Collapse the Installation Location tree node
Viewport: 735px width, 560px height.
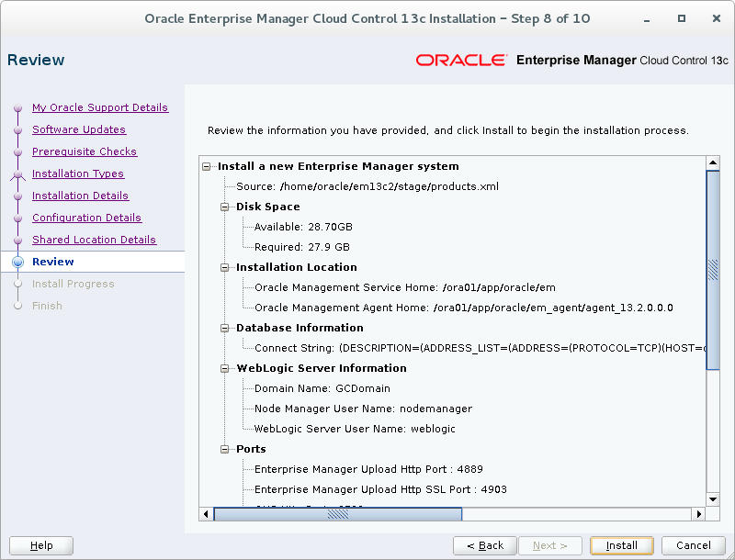(224, 267)
